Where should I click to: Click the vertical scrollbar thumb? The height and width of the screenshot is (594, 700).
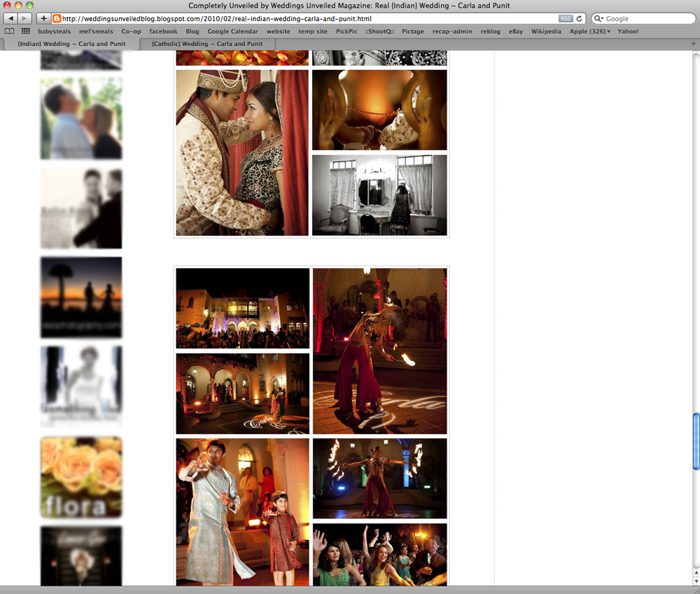pyautogui.click(x=696, y=441)
